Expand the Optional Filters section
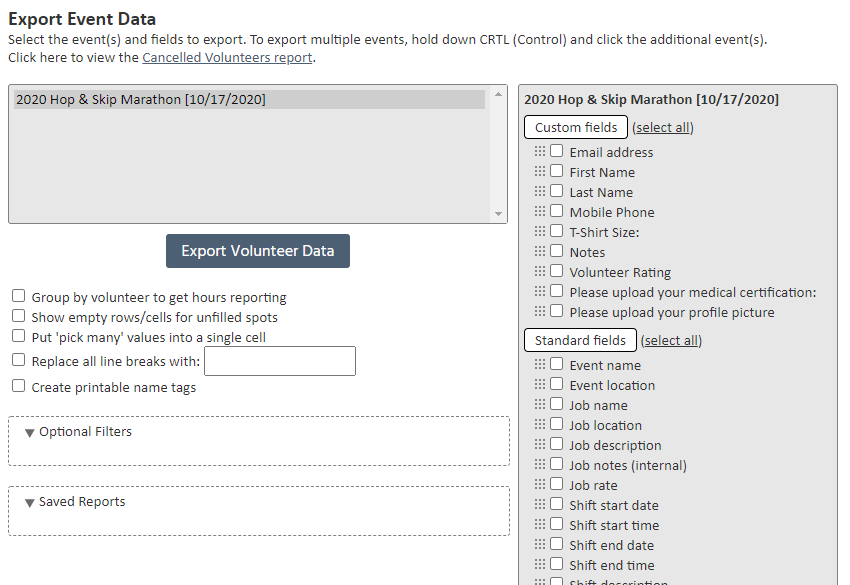 [x=85, y=432]
